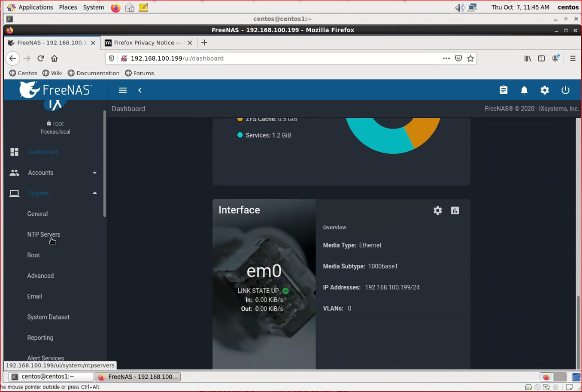582x392 pixels.
Task: Reload the page in Firefox
Action: (x=41, y=58)
